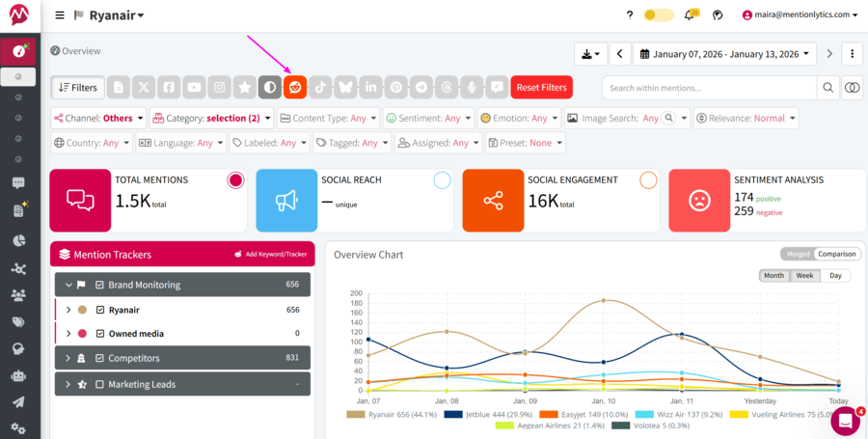Open the mentions speech-bubble sidebar icon
Viewport: 868px width, 439px height.
(x=18, y=183)
